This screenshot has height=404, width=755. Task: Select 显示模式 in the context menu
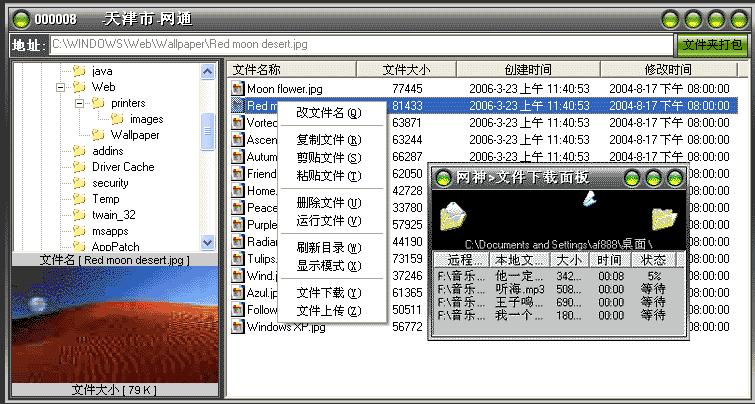(x=328, y=266)
